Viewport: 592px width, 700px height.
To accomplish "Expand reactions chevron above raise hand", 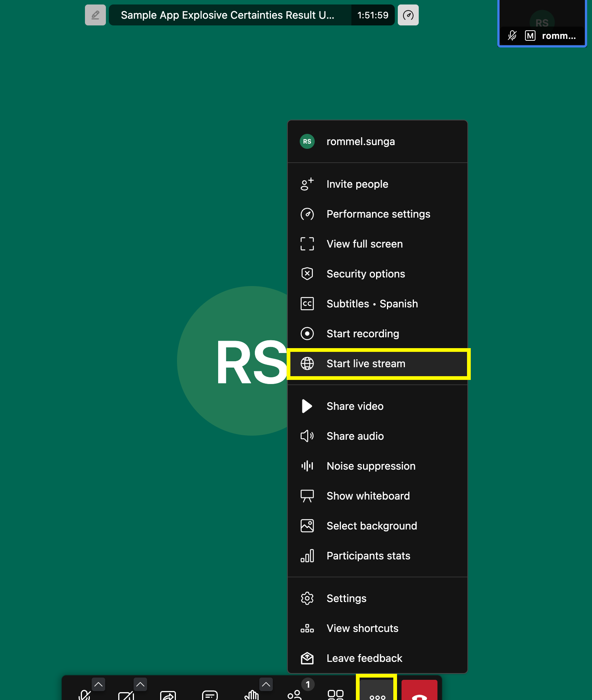I will coord(266,684).
